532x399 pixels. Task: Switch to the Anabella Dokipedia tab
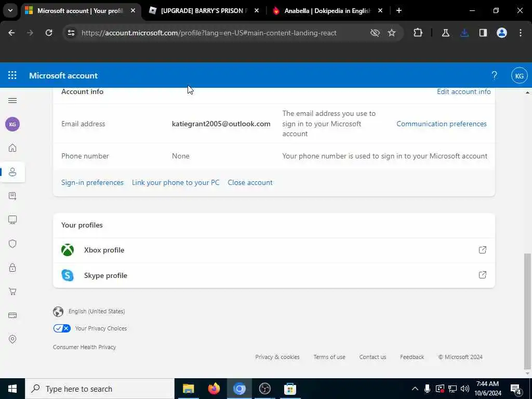pos(327,11)
